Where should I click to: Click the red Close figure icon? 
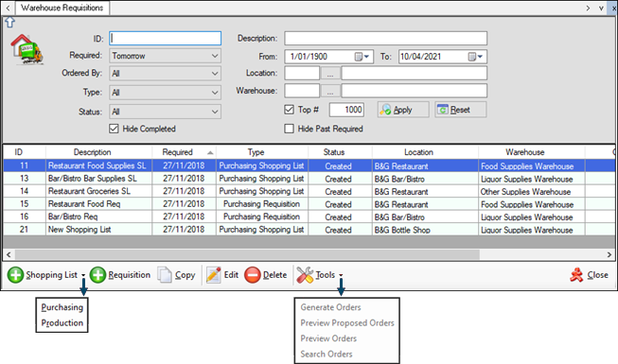576,275
